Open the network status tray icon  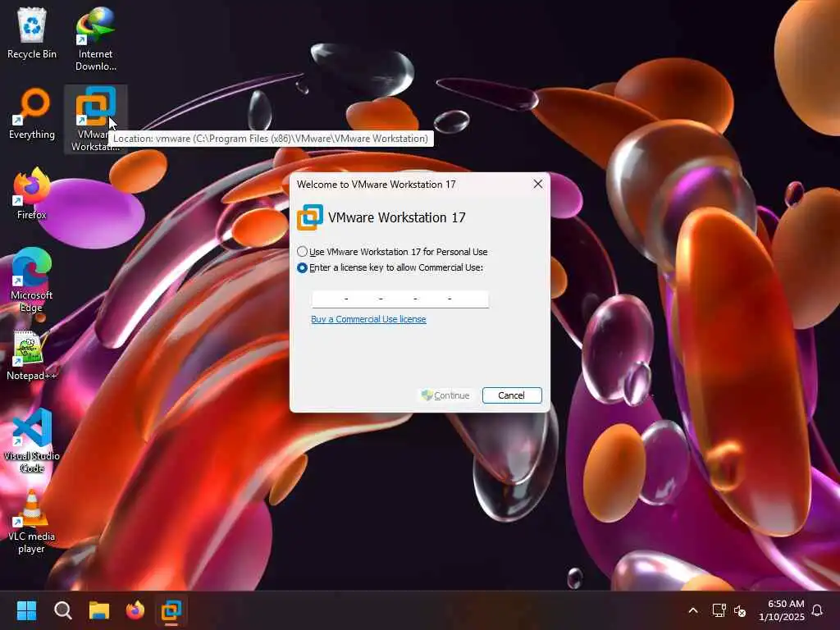pos(719,610)
